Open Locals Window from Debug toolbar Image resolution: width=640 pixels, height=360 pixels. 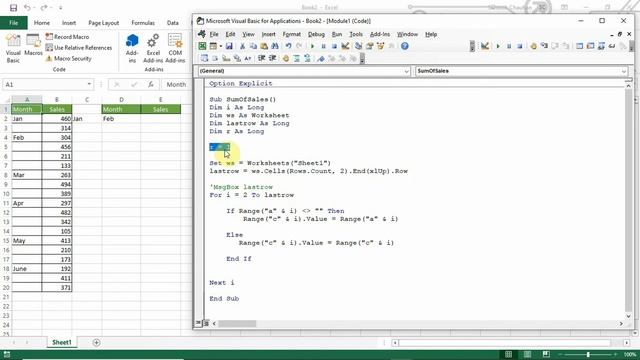580,46
